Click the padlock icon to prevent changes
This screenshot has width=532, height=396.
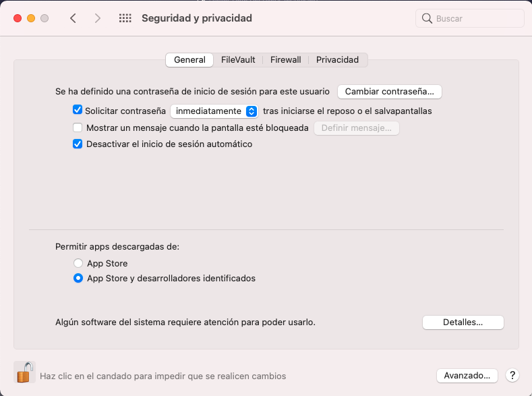[25, 372]
